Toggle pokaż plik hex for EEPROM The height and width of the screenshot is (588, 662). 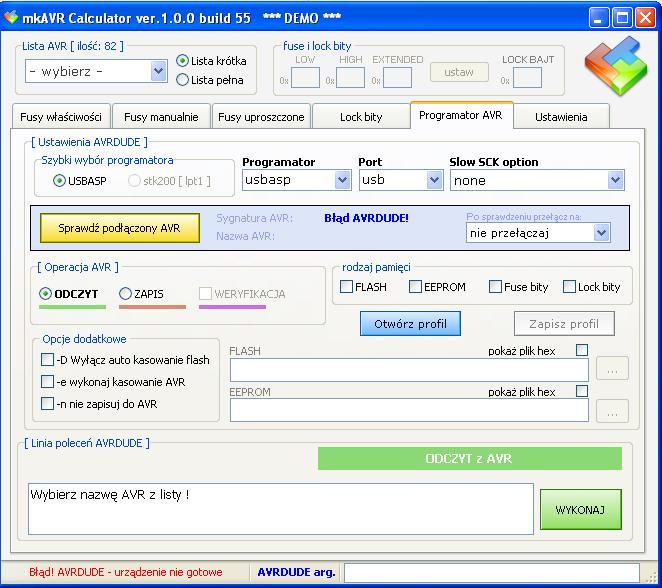582,391
